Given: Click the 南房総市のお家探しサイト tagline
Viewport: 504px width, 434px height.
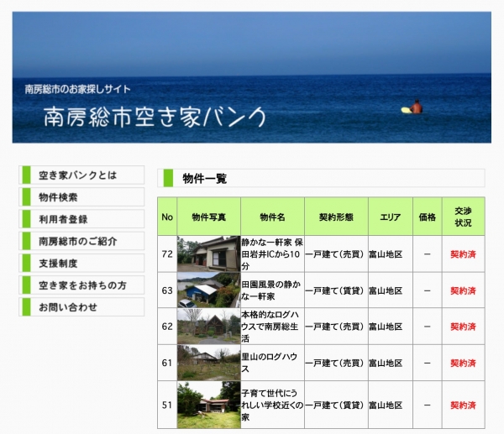Looking at the screenshot, I should pos(78,89).
